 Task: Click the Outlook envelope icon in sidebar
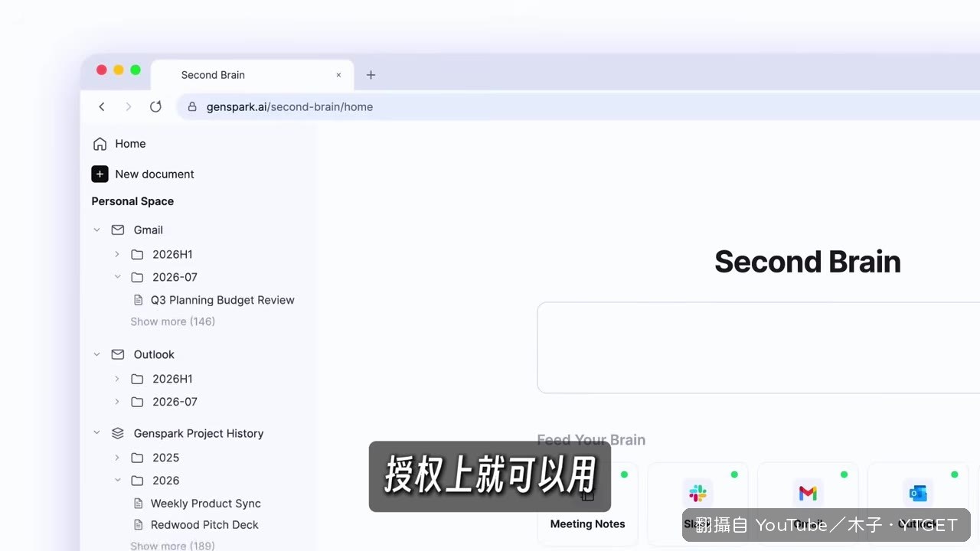coord(117,354)
